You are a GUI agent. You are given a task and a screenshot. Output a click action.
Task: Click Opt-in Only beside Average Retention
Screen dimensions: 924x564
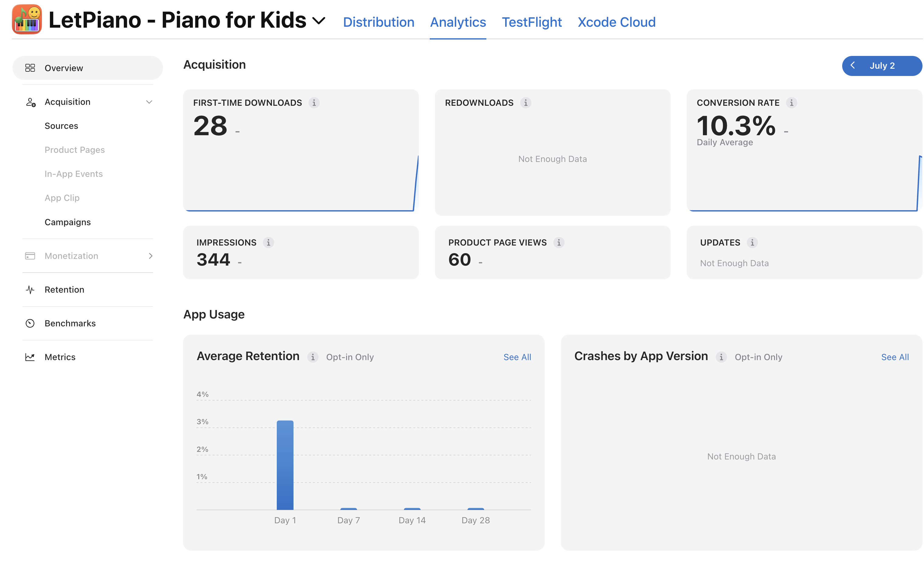pos(350,357)
